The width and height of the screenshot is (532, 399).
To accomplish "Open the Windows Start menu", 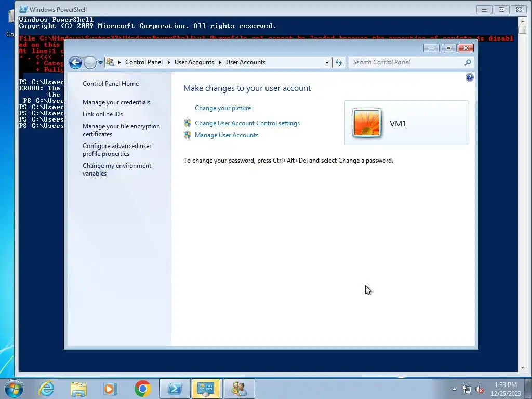I will point(14,389).
